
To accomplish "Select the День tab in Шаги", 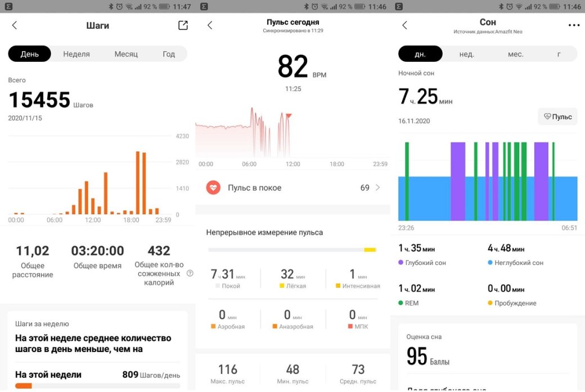I will click(29, 54).
